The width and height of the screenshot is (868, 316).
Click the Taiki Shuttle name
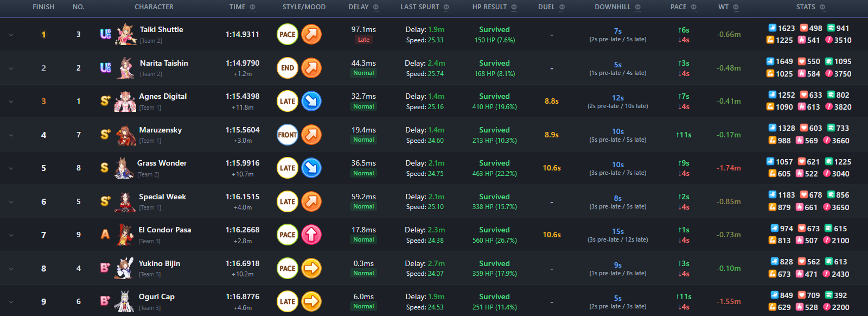point(161,29)
